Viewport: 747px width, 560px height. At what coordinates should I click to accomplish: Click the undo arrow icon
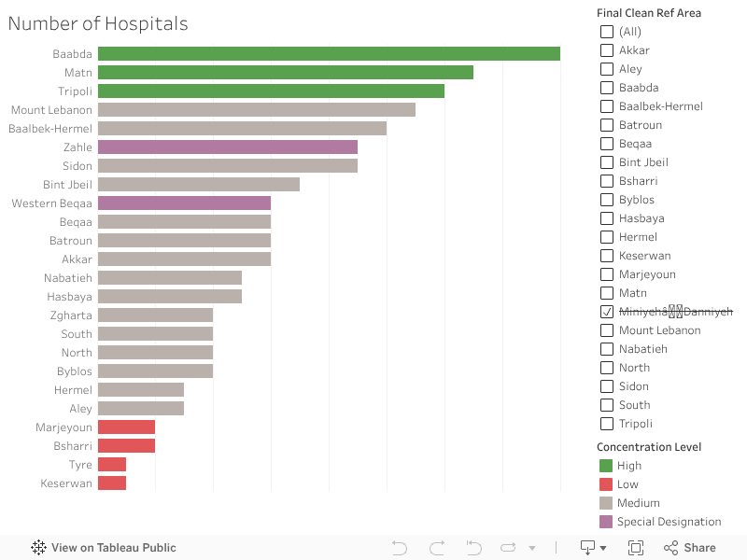(399, 548)
